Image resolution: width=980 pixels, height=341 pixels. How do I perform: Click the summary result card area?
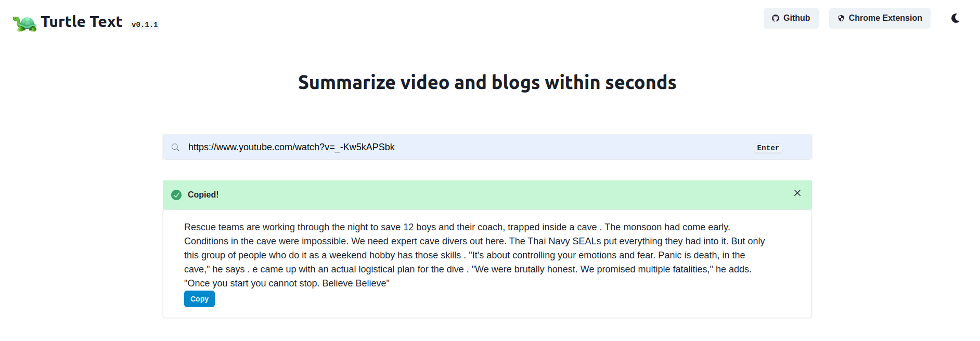[x=487, y=264]
